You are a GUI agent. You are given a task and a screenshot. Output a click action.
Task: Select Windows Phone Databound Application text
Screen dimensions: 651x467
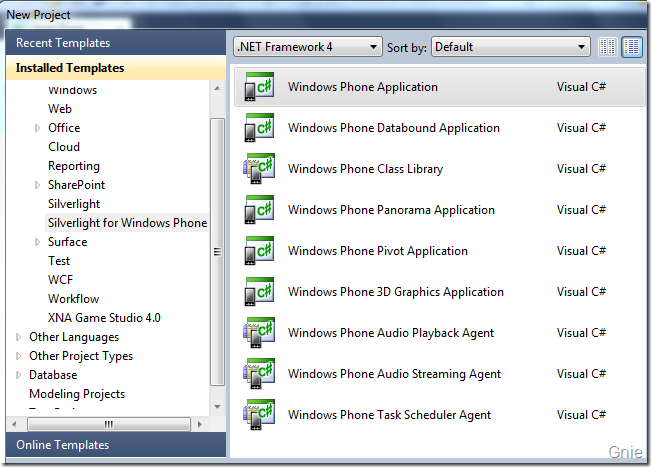(x=394, y=128)
